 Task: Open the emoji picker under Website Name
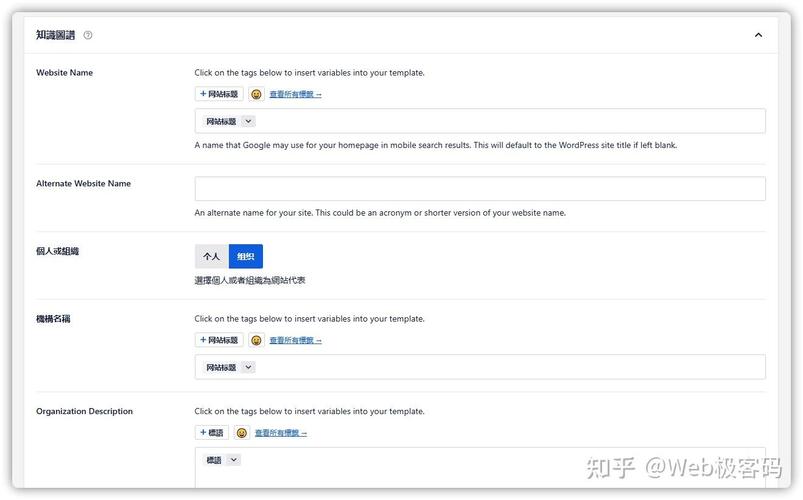point(256,94)
